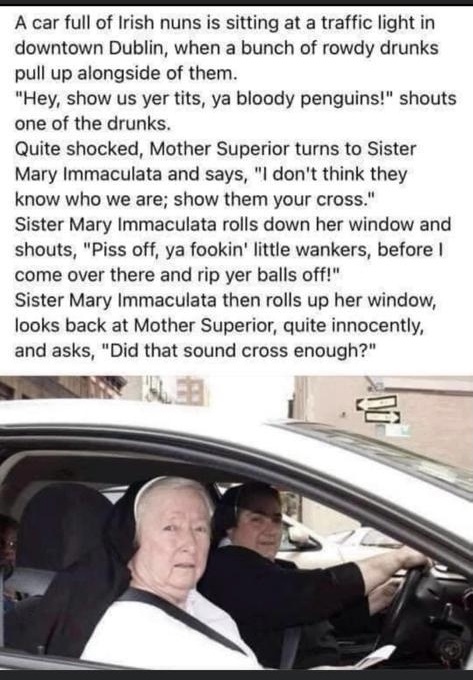Click the line 'one of the drunks.'
Viewport: 473px width, 680px height.
pyautogui.click(x=93, y=124)
